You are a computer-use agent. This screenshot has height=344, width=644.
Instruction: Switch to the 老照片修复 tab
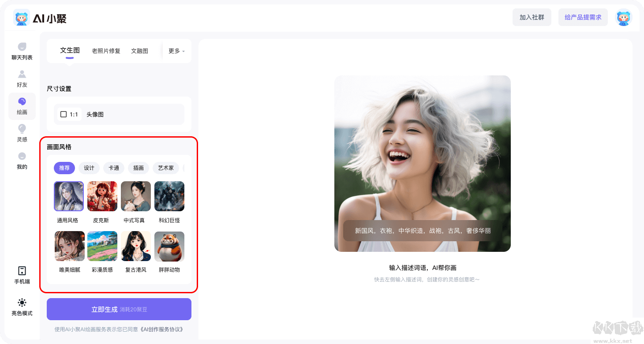pos(106,50)
